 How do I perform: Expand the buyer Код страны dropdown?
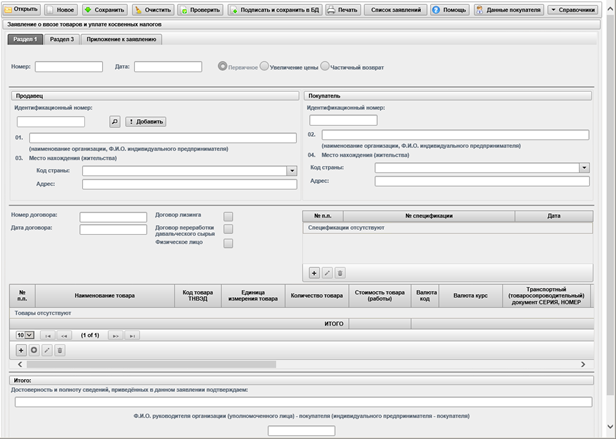(x=584, y=168)
